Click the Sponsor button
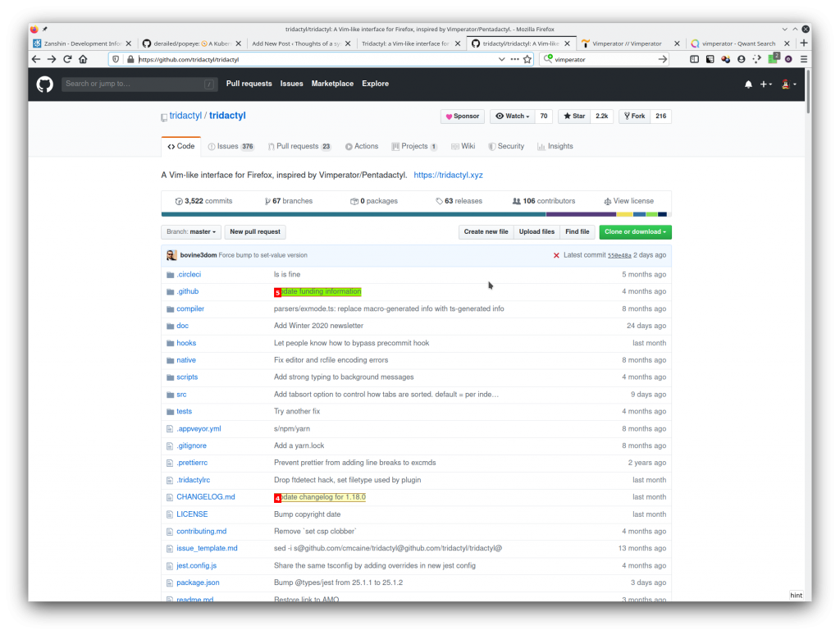 [463, 116]
